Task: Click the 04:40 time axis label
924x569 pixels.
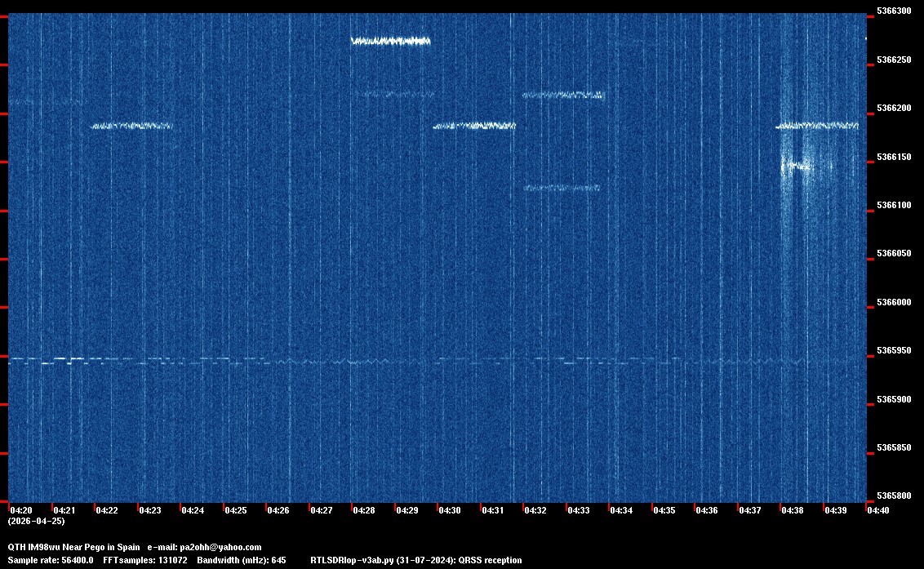Action: click(x=878, y=510)
